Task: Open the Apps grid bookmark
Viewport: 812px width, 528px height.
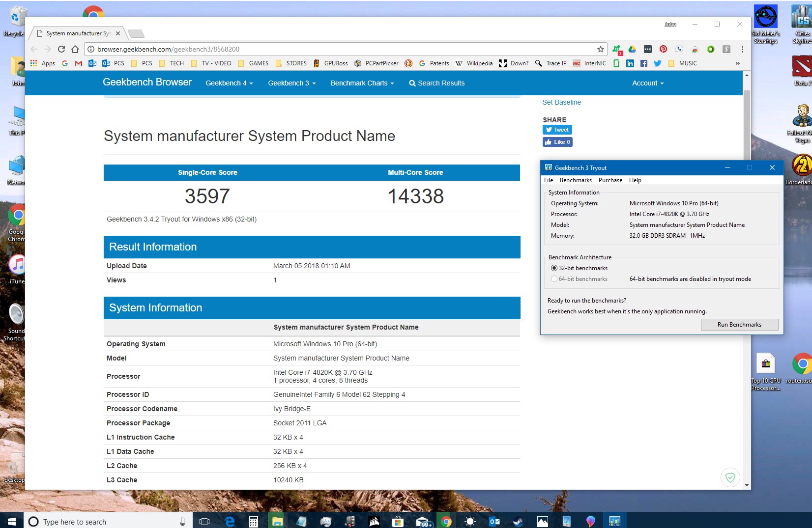Action: (42, 63)
